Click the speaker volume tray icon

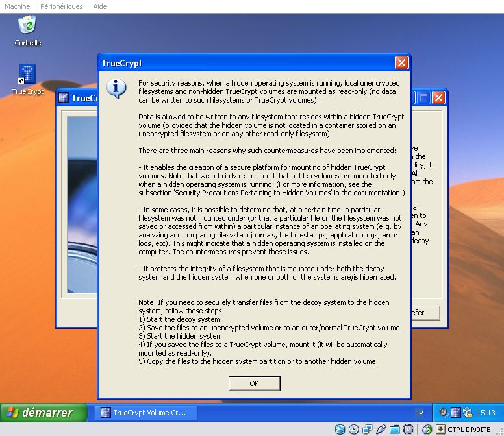(x=444, y=412)
